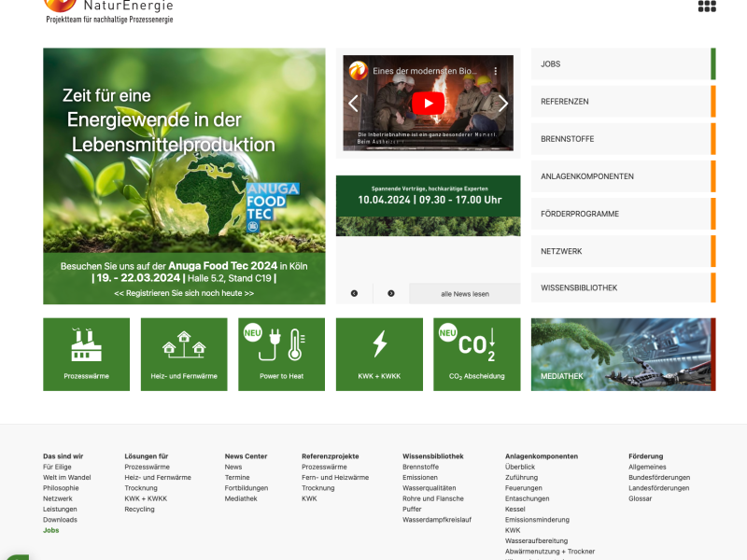Click 'Überblick' under Anlagenkomponenten
Image resolution: width=747 pixels, height=560 pixels.
click(x=520, y=467)
